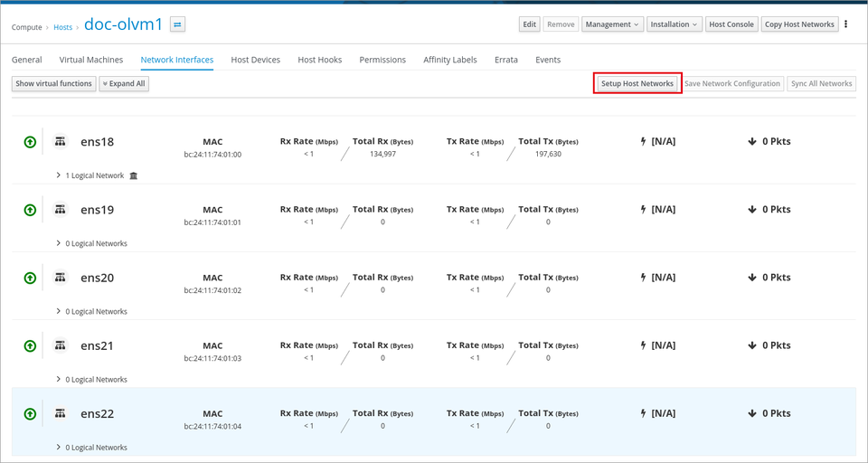
Task: Click the drops down-arrow icon for ens22
Action: click(751, 413)
